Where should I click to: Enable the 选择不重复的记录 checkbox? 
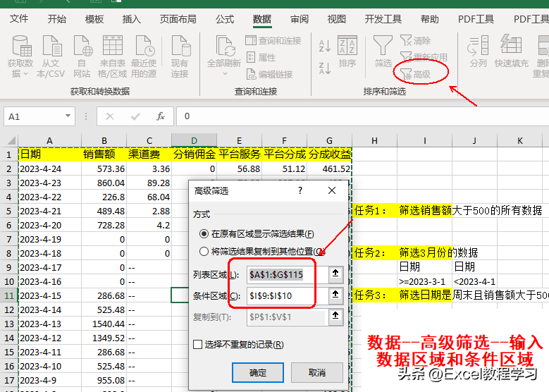pos(198,344)
